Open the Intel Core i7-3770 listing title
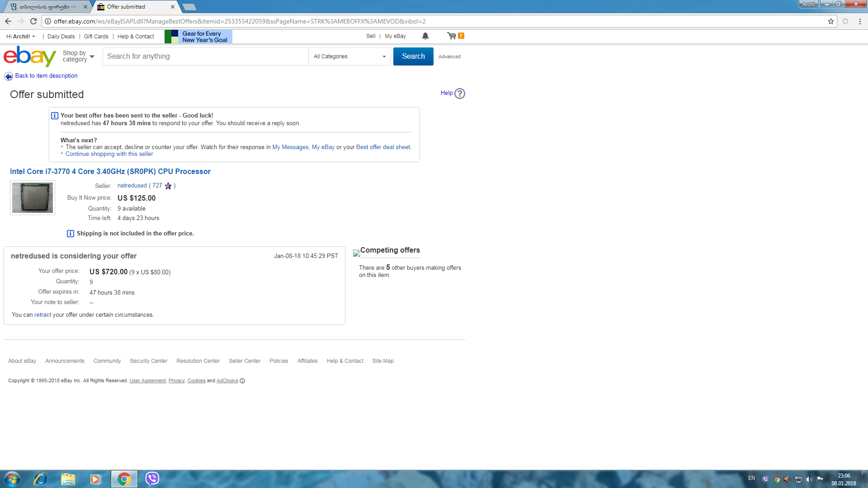The height and width of the screenshot is (488, 868). 110,172
